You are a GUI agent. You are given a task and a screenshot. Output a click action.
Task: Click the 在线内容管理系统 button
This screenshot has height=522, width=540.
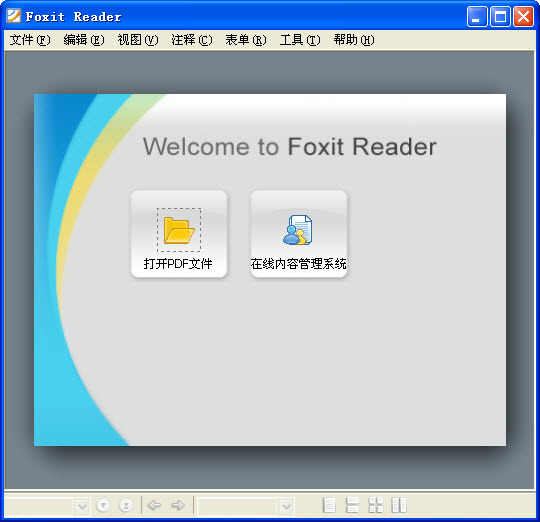click(299, 234)
